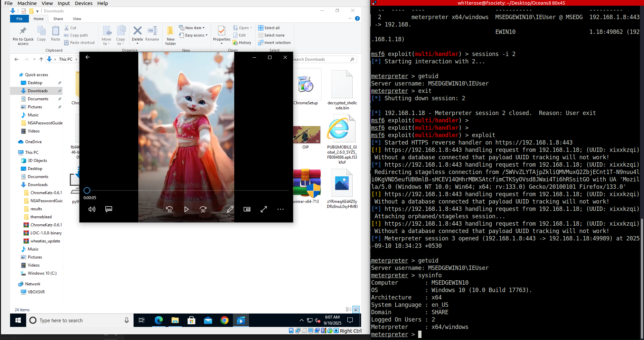Switch to the Share ribbon tab
The image size is (644, 340).
coord(58,19)
